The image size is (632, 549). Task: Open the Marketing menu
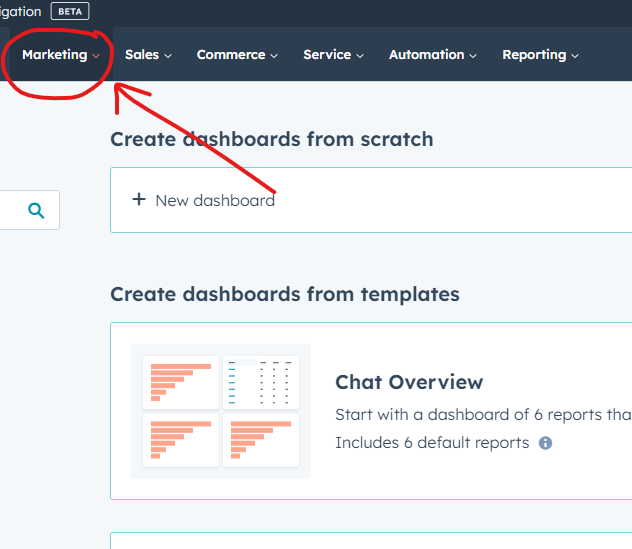(x=60, y=54)
